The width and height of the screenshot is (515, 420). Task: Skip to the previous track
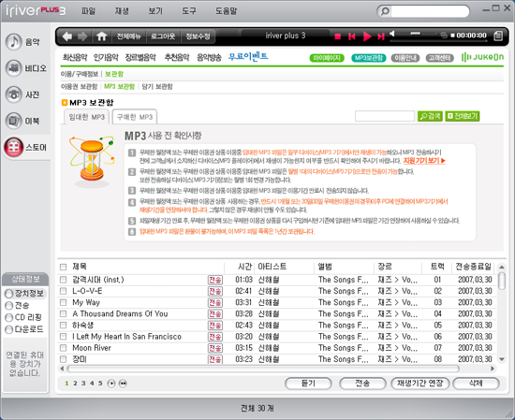click(352, 36)
